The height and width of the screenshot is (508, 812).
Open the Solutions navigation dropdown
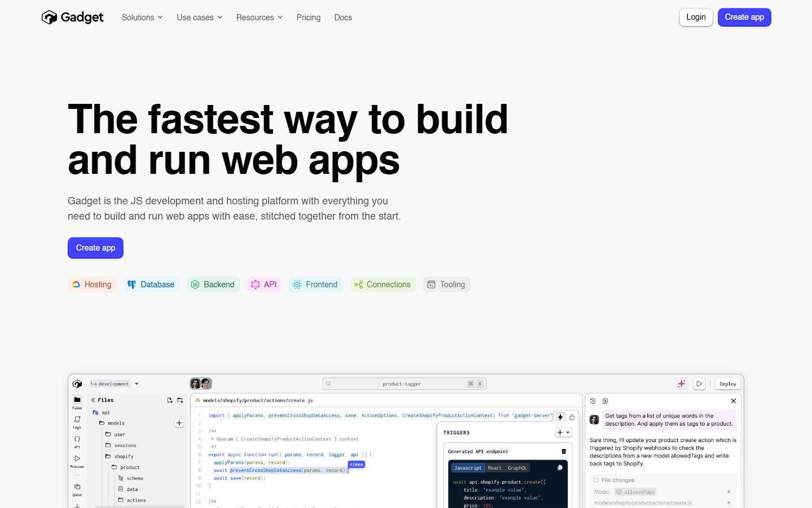click(x=142, y=17)
